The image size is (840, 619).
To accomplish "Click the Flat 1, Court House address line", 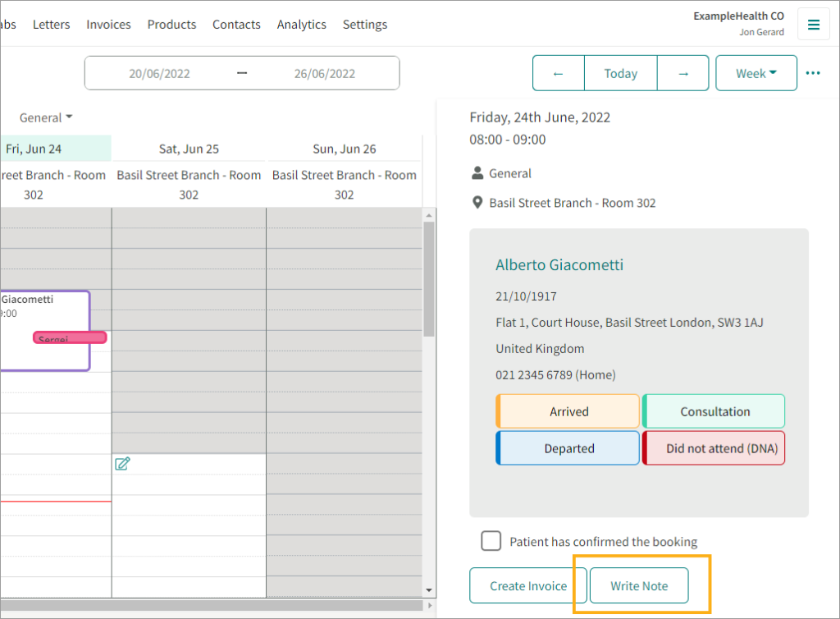I will 629,323.
